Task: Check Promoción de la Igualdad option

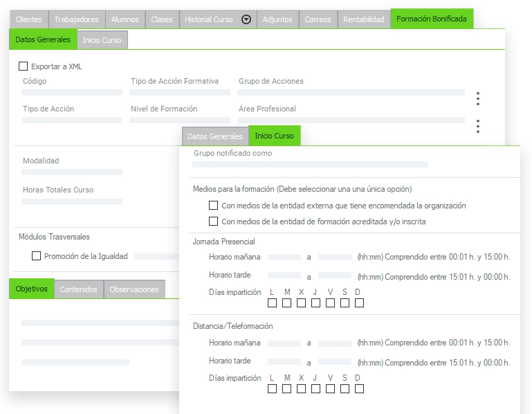Action: coord(37,256)
